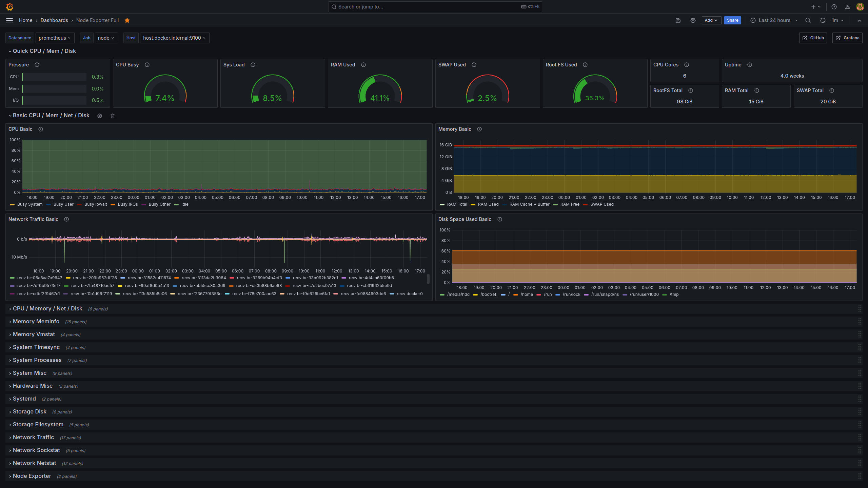Open the Pressure panel title
The width and height of the screenshot is (868, 488).
(x=19, y=65)
